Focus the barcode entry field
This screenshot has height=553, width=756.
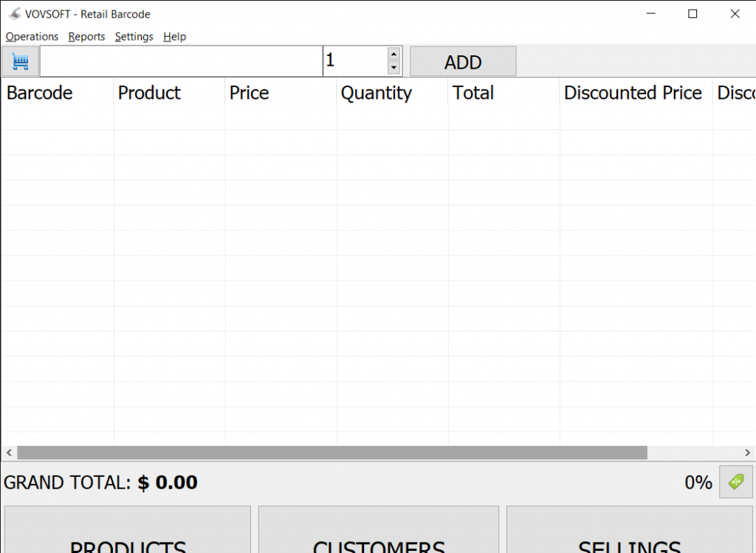click(182, 61)
